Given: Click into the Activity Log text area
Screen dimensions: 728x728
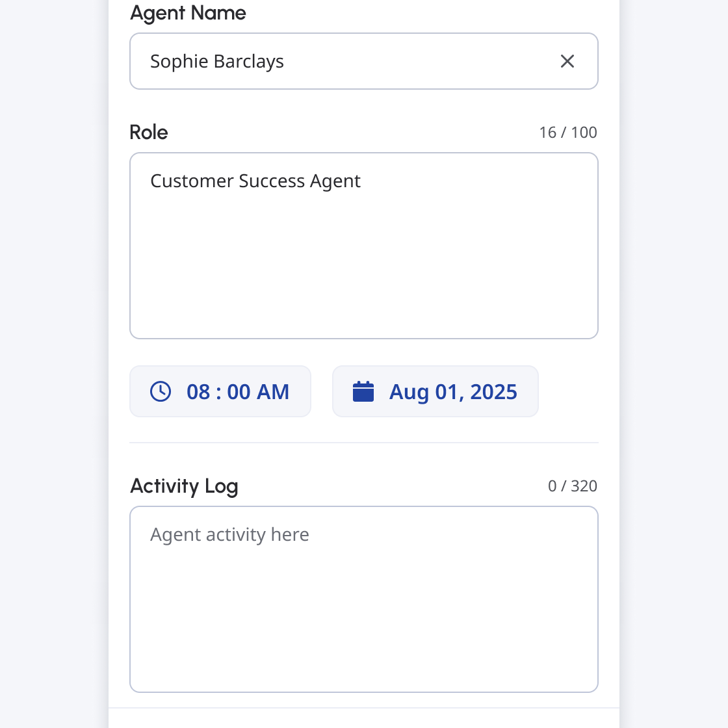Looking at the screenshot, I should [x=364, y=611].
